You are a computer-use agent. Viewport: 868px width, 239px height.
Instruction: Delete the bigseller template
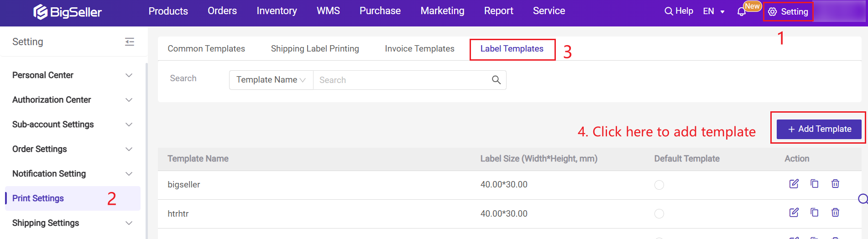tap(835, 184)
